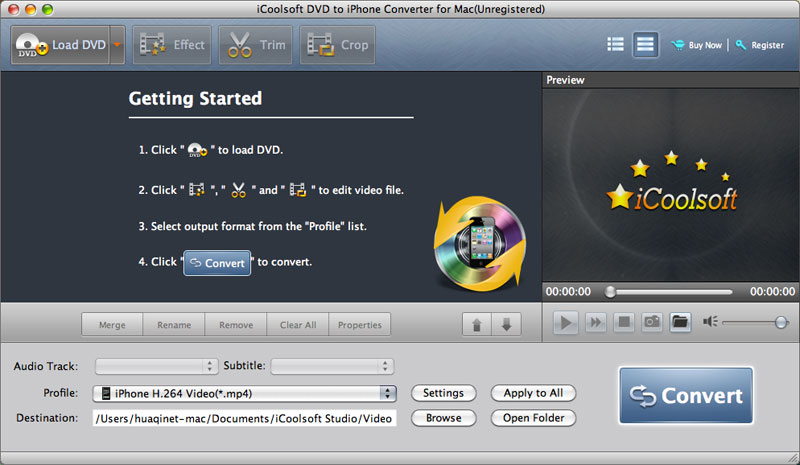Open the snapshot folder icon
This screenshot has height=465, width=800.
[680, 322]
